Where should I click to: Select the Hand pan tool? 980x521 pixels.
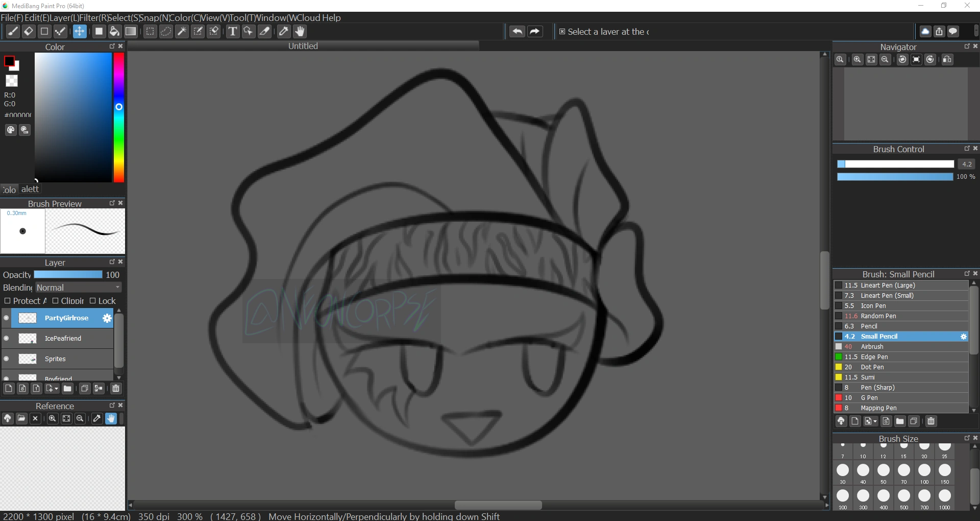tap(300, 31)
